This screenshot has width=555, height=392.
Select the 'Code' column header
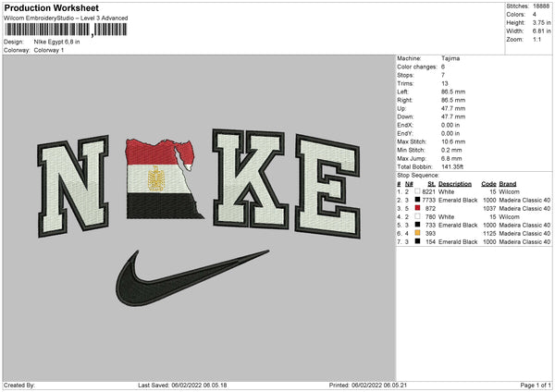coord(488,184)
